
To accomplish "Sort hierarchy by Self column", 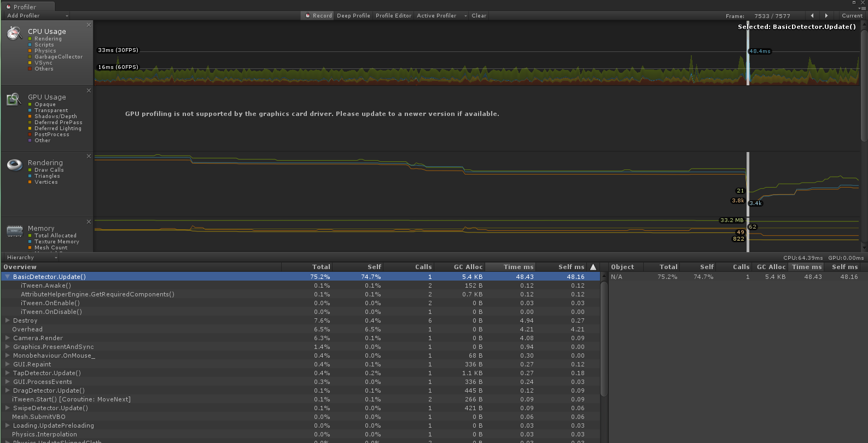I will click(x=358, y=267).
